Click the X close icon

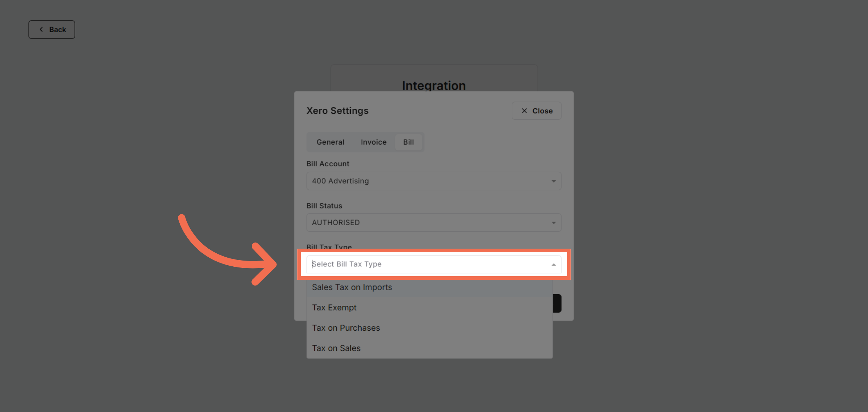pos(524,111)
